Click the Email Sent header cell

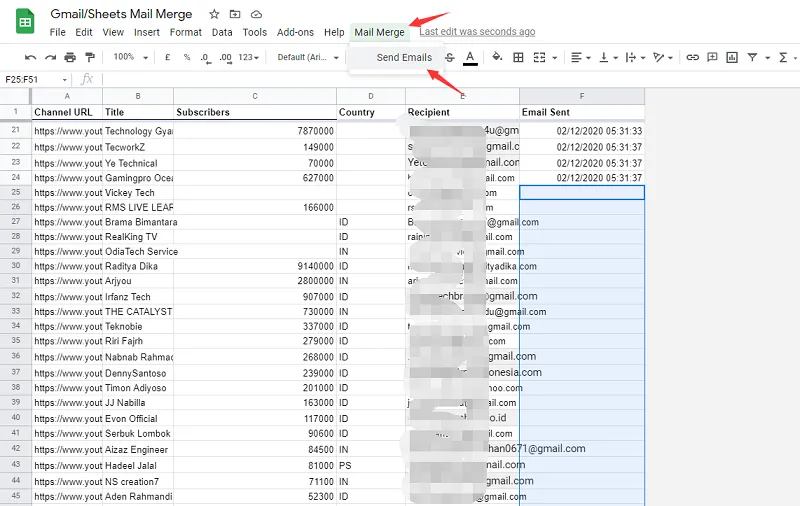coord(582,112)
